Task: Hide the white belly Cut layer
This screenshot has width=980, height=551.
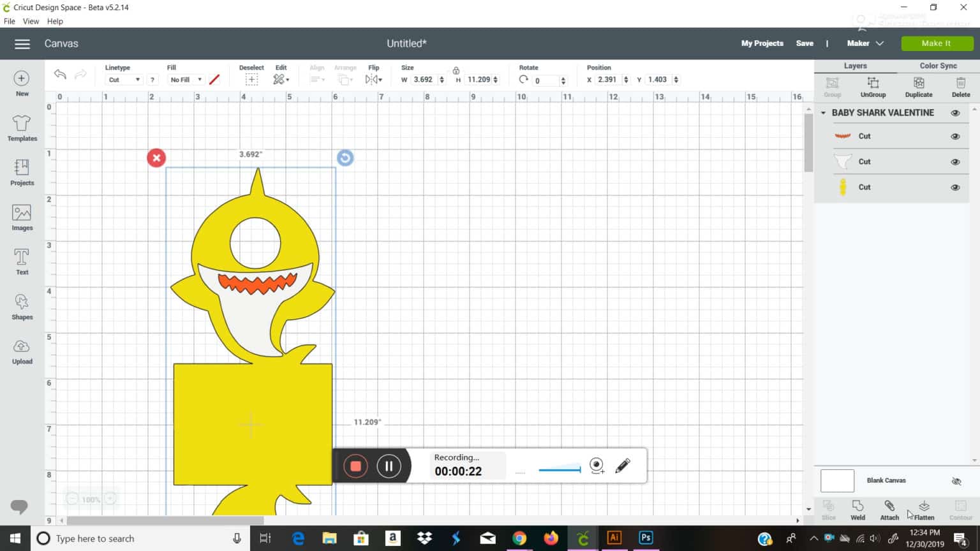Action: pyautogui.click(x=955, y=162)
